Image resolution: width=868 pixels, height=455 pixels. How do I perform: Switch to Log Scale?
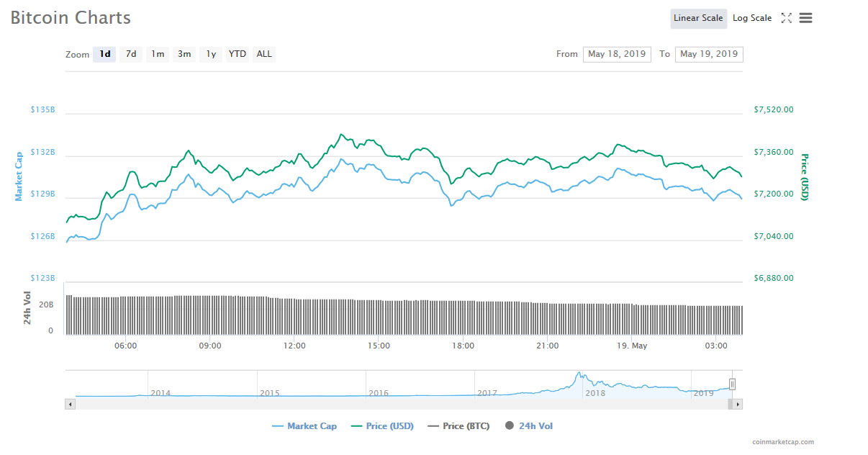point(752,18)
